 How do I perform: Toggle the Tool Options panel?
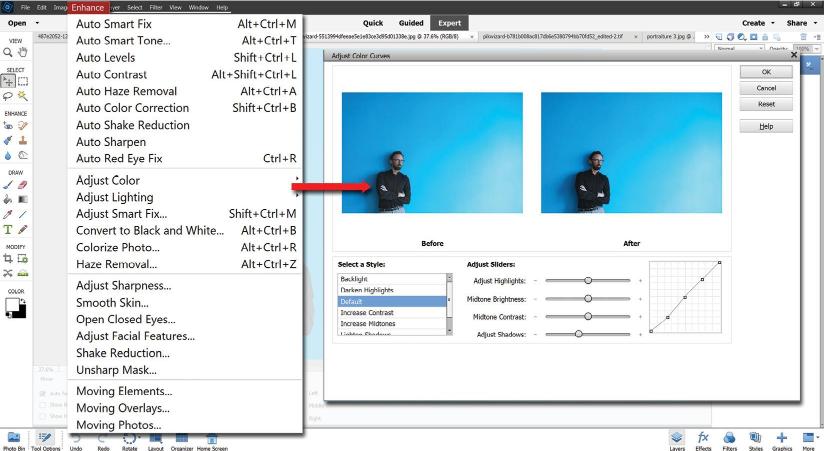pos(46,440)
